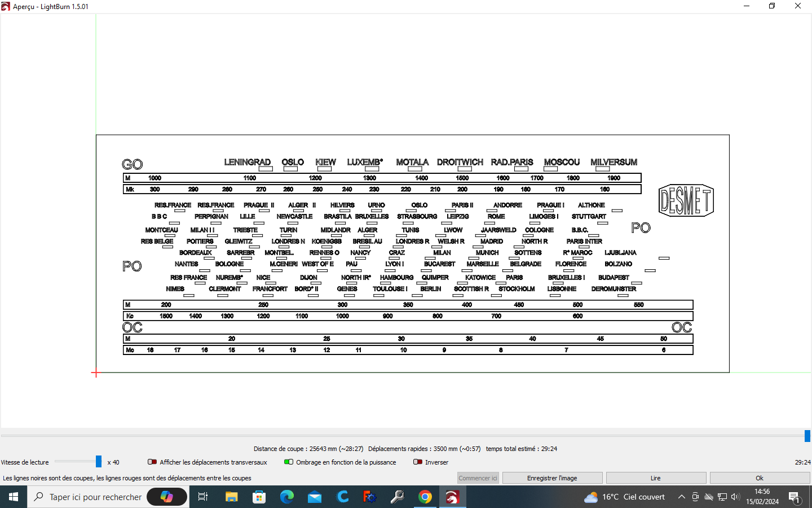The height and width of the screenshot is (508, 812).
Task: Launch Microsoft Edge from the taskbar
Action: tap(287, 497)
